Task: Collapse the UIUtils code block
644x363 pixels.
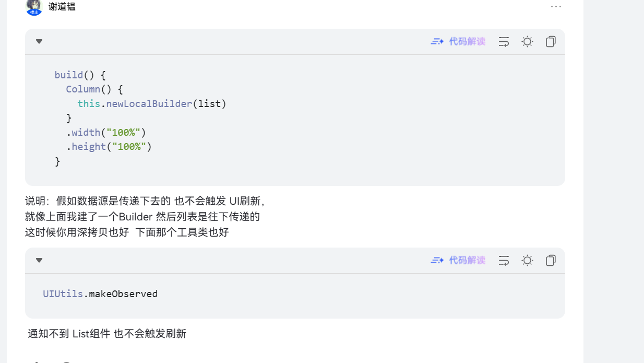Action: click(39, 260)
